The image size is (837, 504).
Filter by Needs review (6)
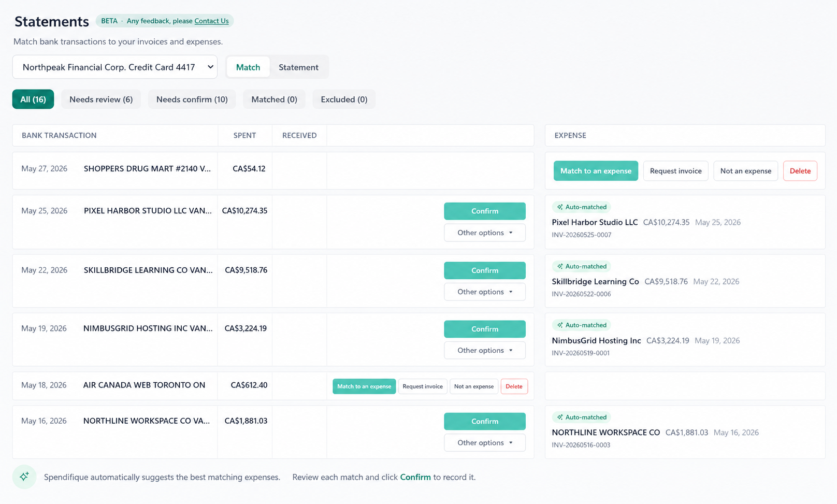(x=101, y=99)
